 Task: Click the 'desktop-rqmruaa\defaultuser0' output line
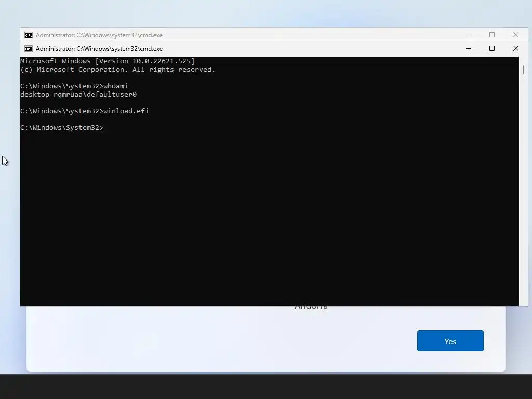pyautogui.click(x=78, y=95)
